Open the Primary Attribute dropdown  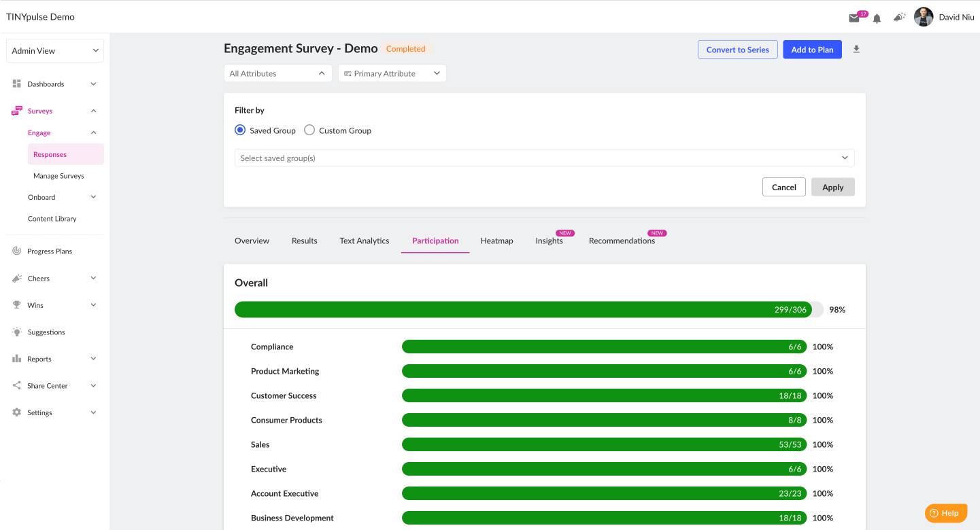(392, 73)
